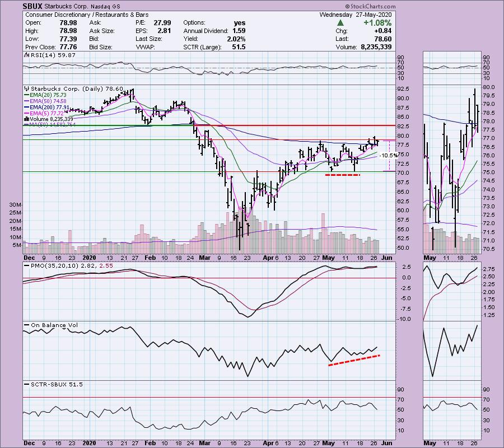Click the SBUX ticker symbol
This screenshot has height=448, width=504.
tap(32, 6)
